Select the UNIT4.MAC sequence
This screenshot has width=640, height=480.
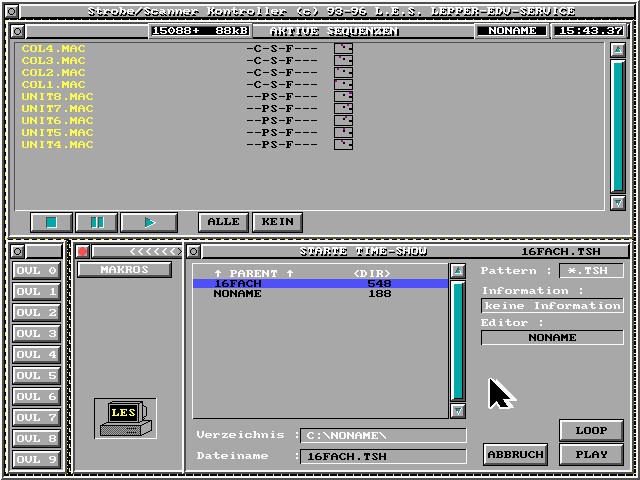[x=58, y=144]
